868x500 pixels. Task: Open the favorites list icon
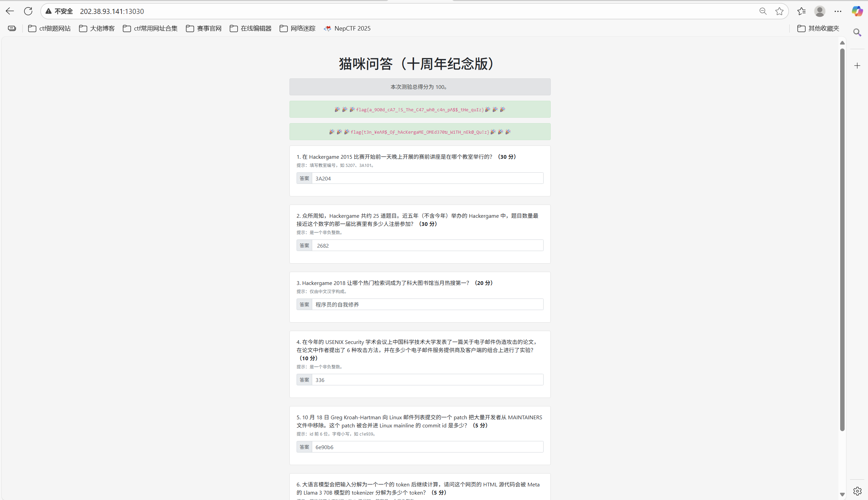point(801,11)
